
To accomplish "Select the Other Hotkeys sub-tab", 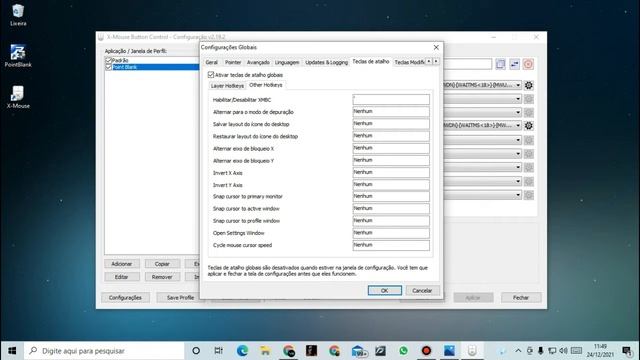I will (266, 85).
